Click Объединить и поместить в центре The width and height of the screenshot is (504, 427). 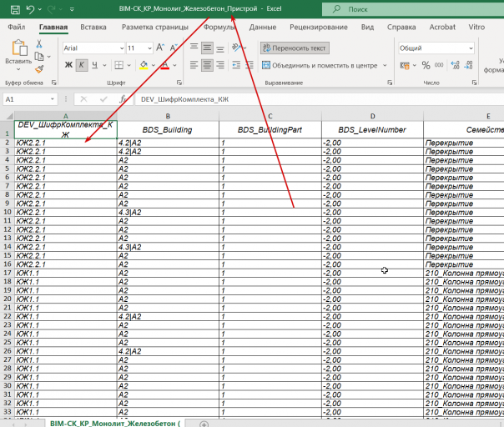click(320, 66)
